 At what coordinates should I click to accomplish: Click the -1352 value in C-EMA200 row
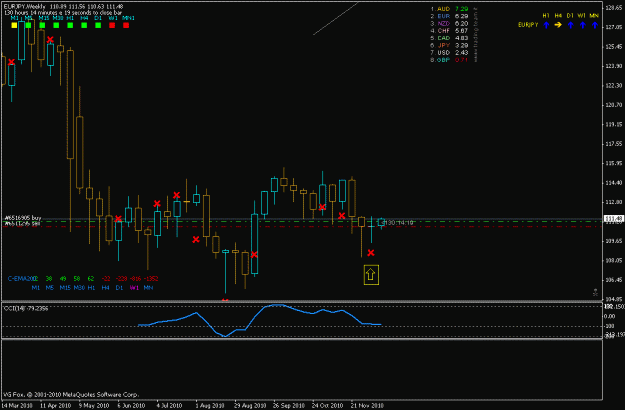point(151,279)
